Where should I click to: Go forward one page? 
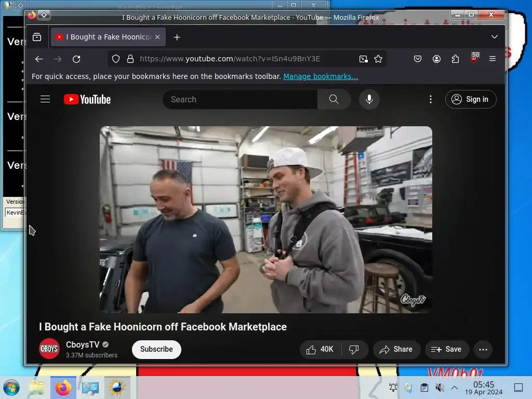click(58, 59)
